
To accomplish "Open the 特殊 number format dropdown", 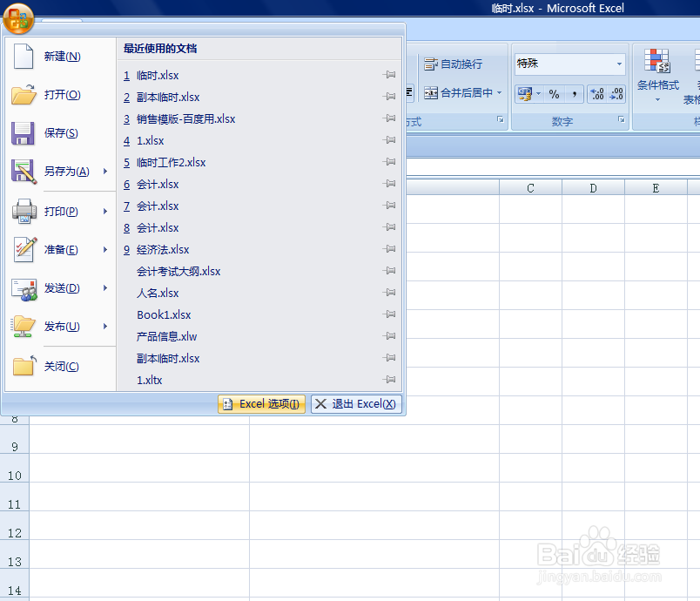I will click(619, 64).
